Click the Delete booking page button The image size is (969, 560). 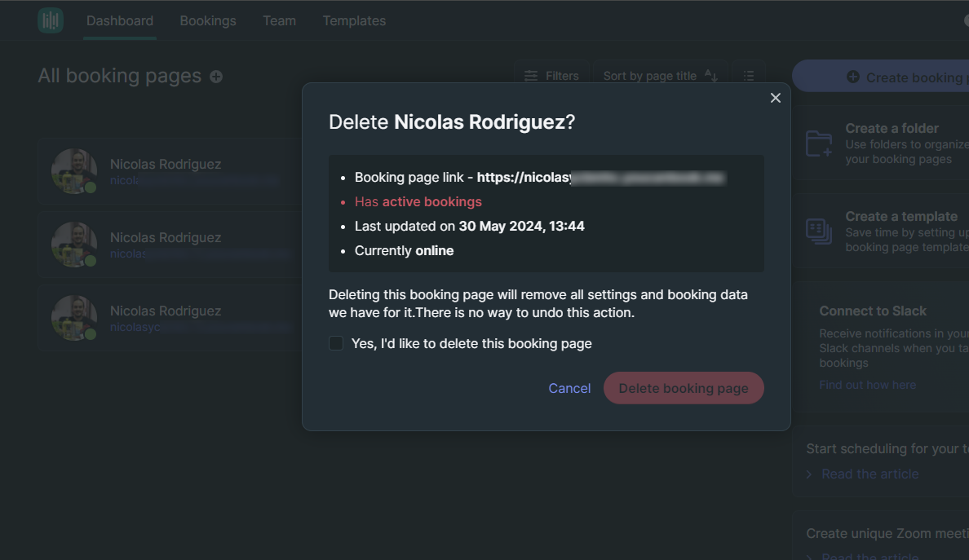(683, 388)
